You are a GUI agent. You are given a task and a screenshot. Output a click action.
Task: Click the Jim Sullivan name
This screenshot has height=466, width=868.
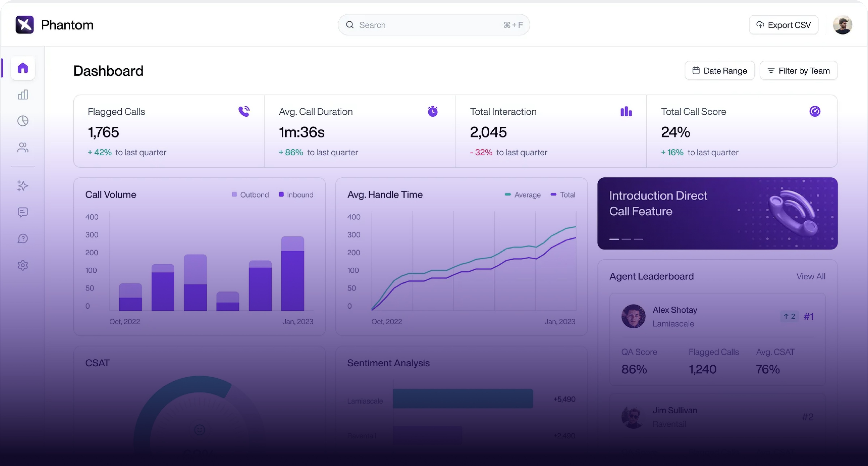click(675, 410)
